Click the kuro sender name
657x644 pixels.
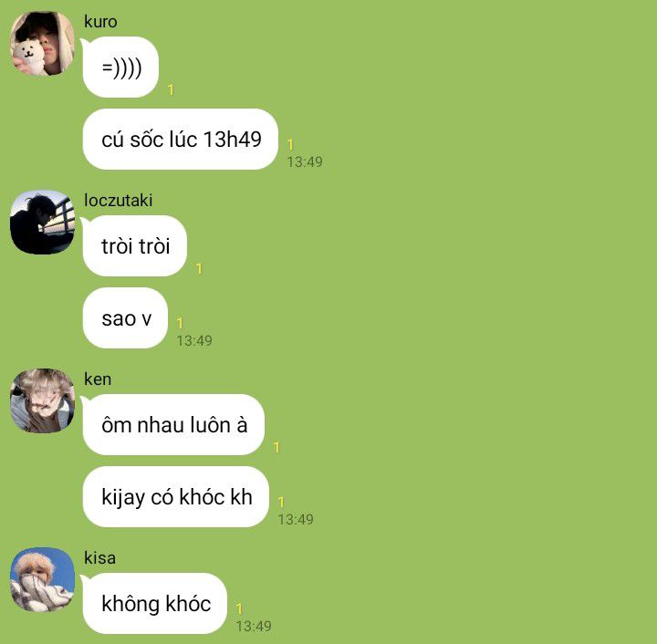click(100, 21)
